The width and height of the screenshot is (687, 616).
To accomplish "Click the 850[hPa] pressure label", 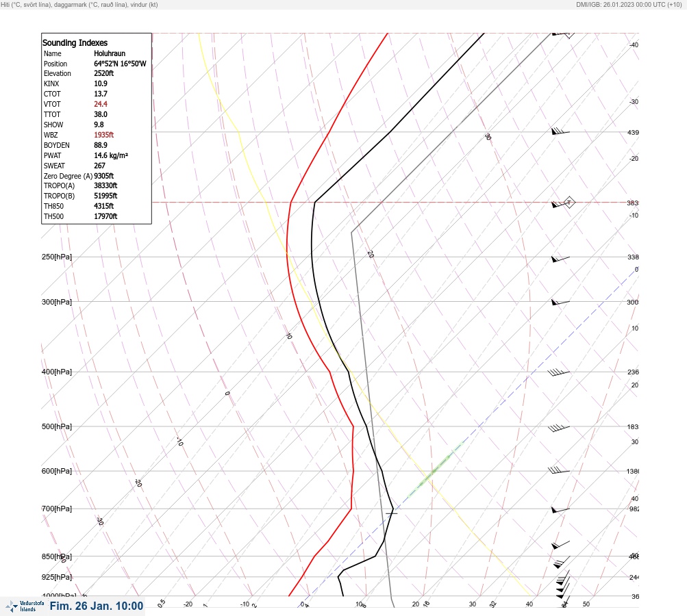I will coord(57,556).
